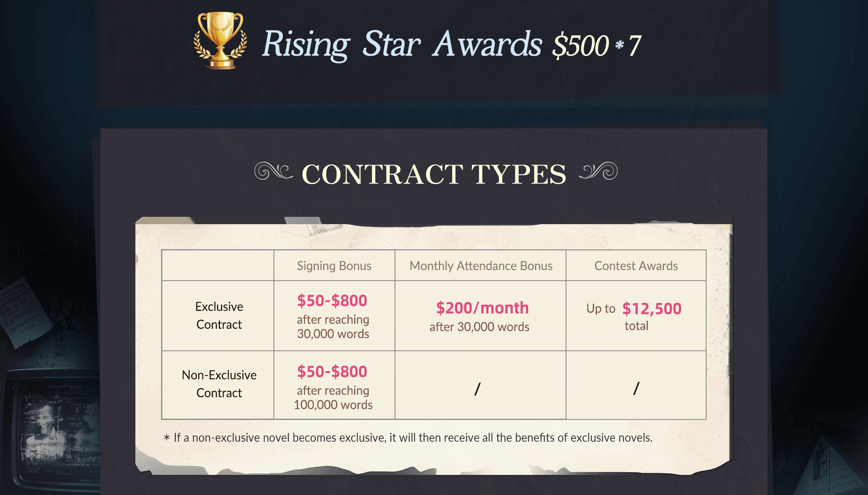Select the Rising Star Awards heading
Screen dimensions: 868x495
(402, 44)
